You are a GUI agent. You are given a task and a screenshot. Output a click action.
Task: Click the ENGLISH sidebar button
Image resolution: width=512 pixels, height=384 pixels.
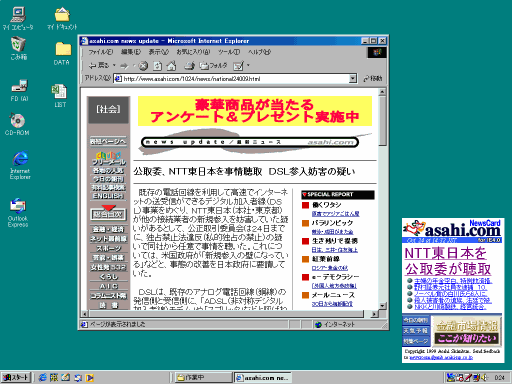(x=109, y=196)
